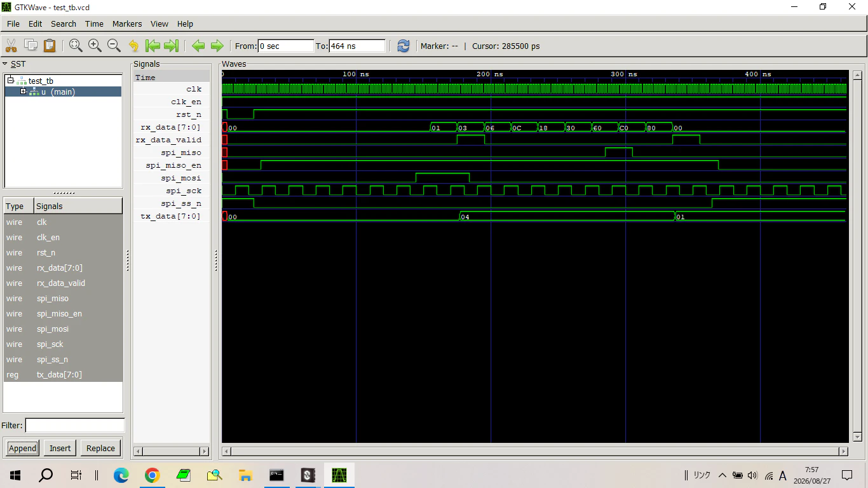The image size is (868, 488).
Task: Select spi_sck in the SST signal list
Action: pos(63,344)
